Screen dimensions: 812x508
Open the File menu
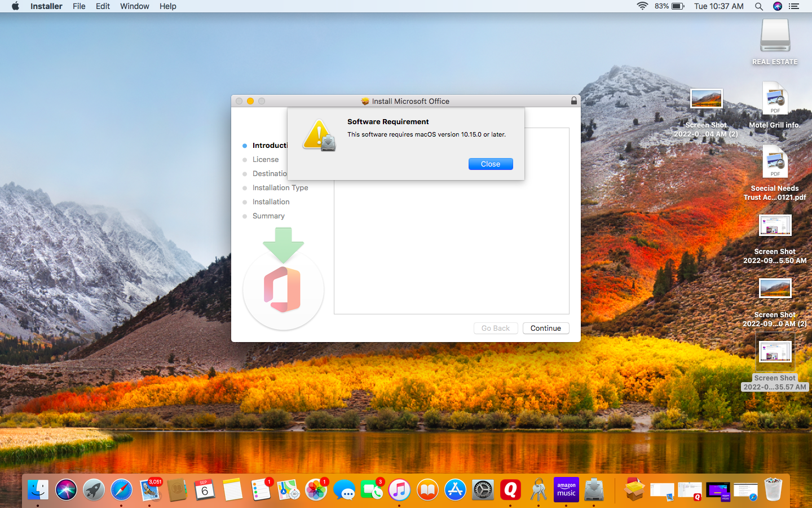[79, 6]
